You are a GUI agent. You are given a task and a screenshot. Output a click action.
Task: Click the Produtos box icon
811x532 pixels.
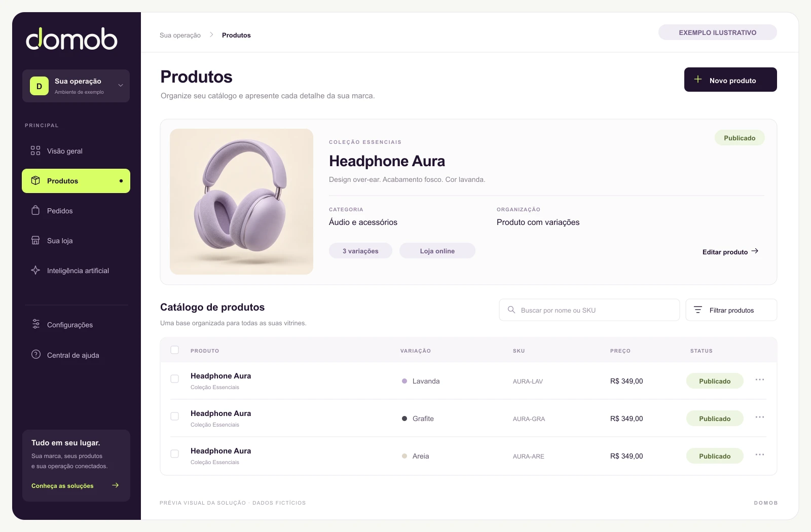pyautogui.click(x=35, y=180)
